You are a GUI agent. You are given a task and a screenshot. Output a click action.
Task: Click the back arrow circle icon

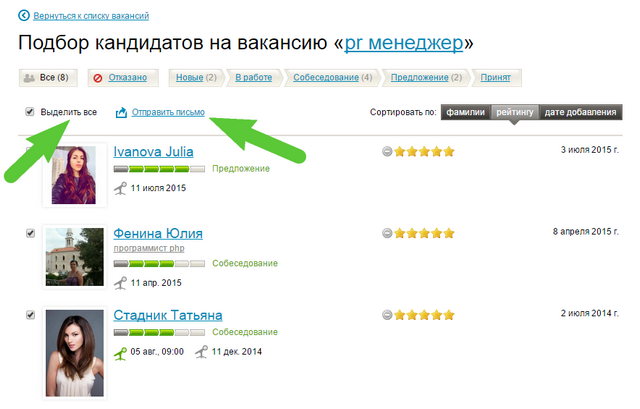point(24,16)
